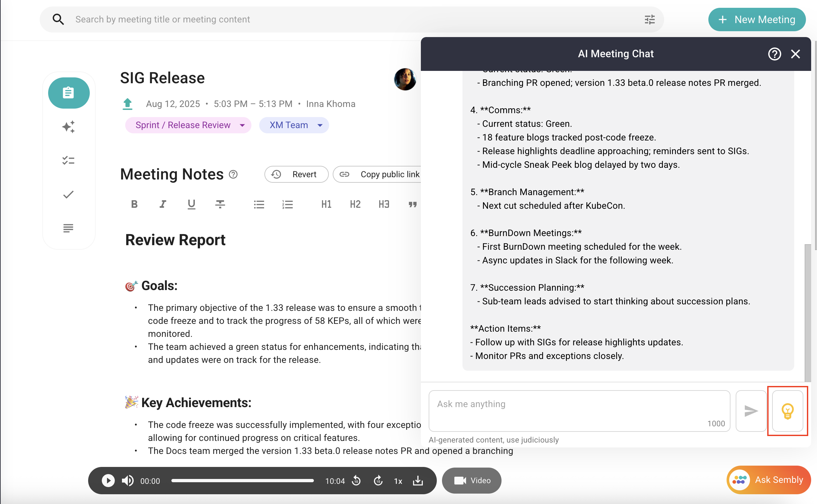Toggle underline formatting

[x=191, y=204]
